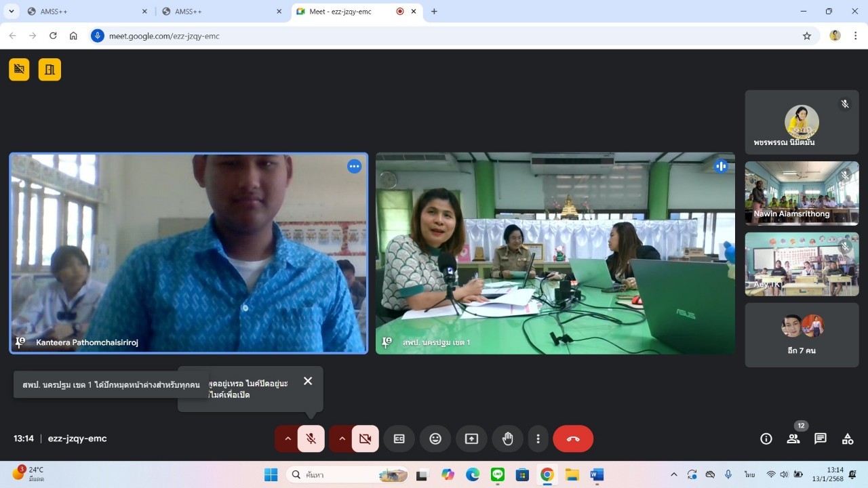
Task: Leave the call with red hang-up button
Action: coord(573,439)
